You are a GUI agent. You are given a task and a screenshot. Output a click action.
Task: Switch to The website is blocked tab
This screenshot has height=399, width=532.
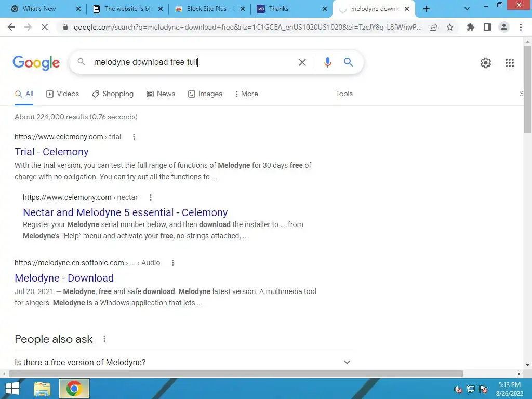128,9
